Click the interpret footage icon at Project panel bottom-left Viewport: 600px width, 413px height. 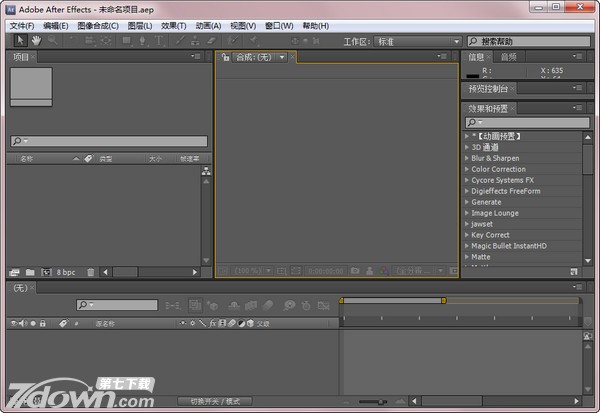click(x=14, y=271)
